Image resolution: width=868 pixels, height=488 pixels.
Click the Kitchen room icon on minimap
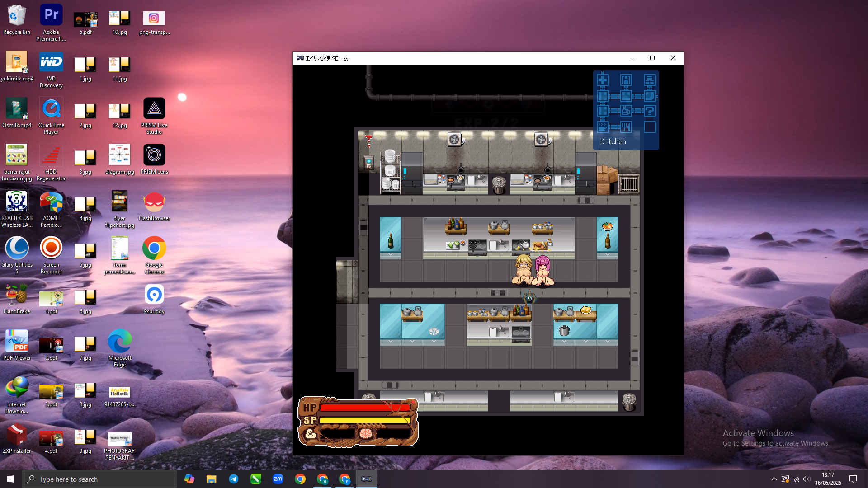626,127
